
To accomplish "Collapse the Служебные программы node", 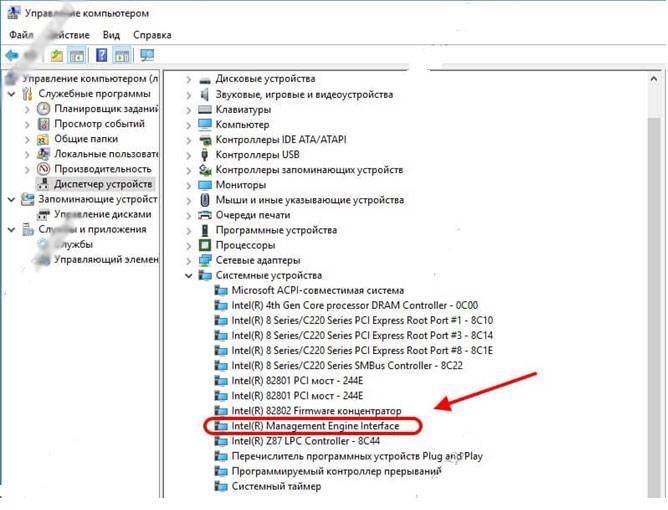I will coord(12,94).
